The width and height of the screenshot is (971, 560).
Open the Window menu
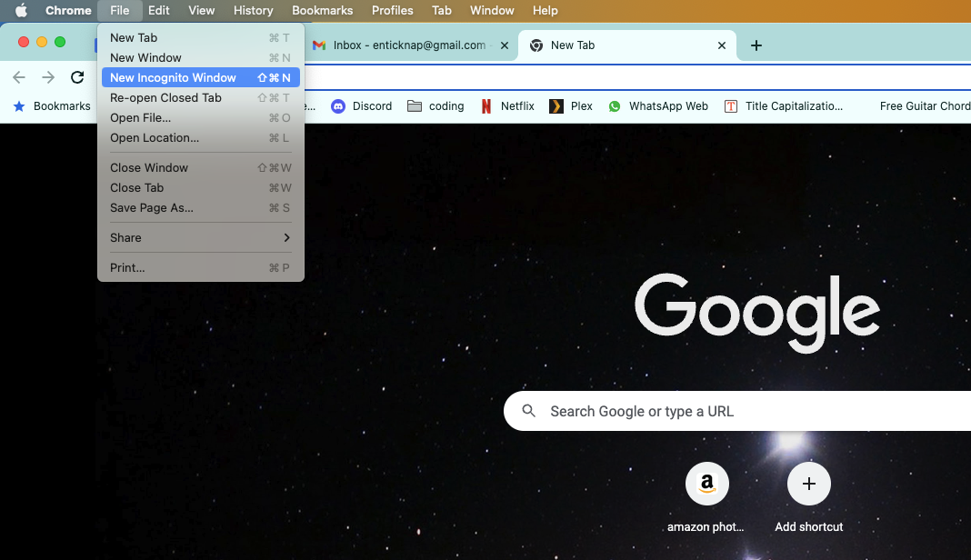(x=492, y=11)
